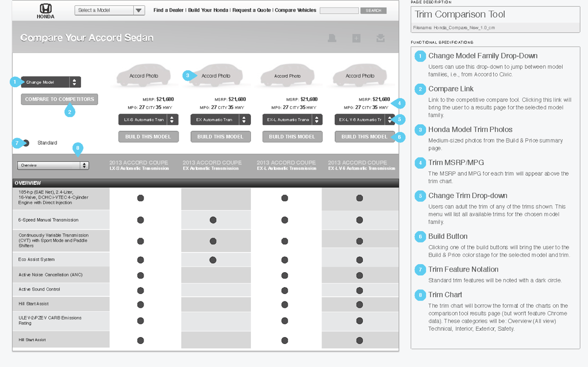This screenshot has width=588, height=367.
Task: Click the Eco Assist System dot in the EX column
Action: tap(213, 260)
